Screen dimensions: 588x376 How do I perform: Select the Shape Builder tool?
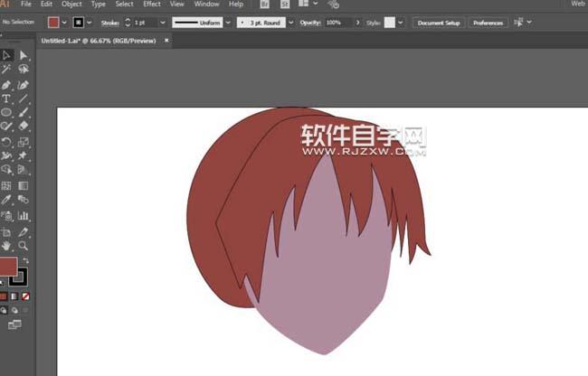point(6,170)
